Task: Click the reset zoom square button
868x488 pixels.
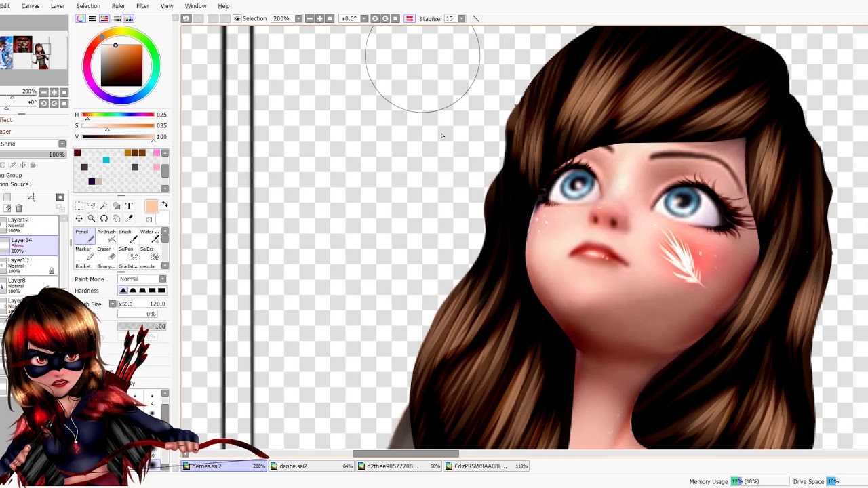Action: click(x=330, y=18)
